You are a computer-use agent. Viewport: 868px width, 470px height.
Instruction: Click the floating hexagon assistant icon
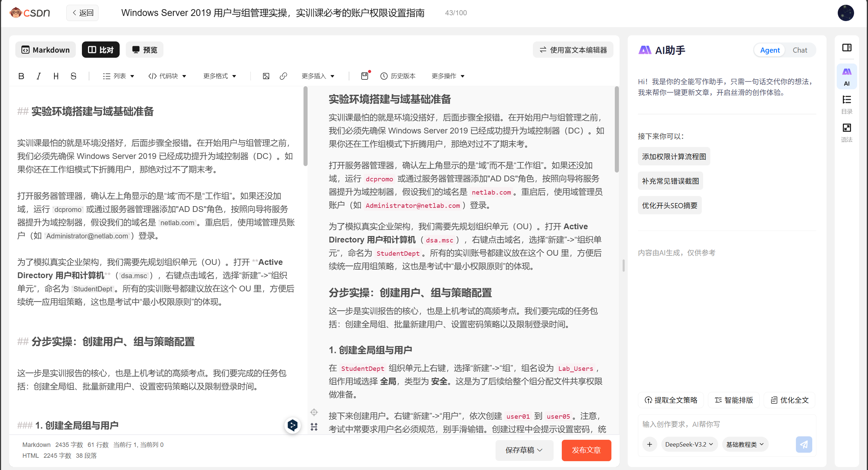click(292, 425)
